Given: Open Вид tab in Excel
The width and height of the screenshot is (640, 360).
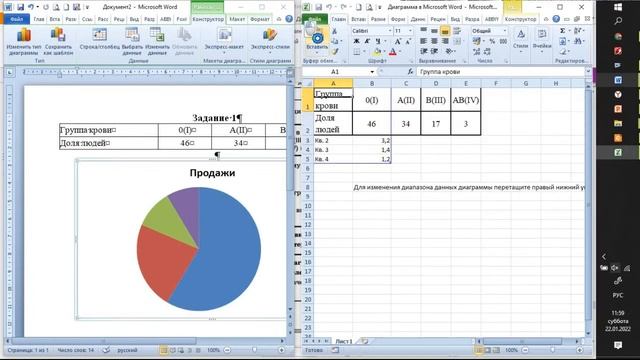Looking at the screenshot, I should coord(455,19).
